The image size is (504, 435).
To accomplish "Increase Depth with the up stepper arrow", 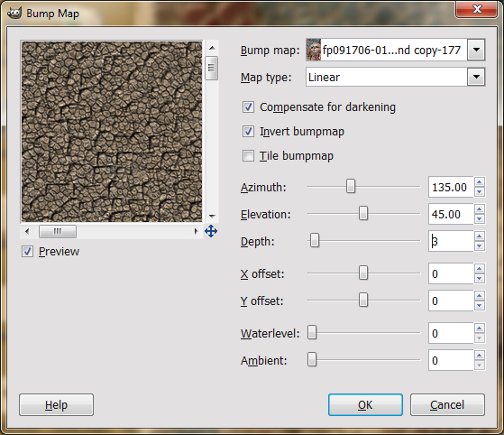I will [480, 236].
